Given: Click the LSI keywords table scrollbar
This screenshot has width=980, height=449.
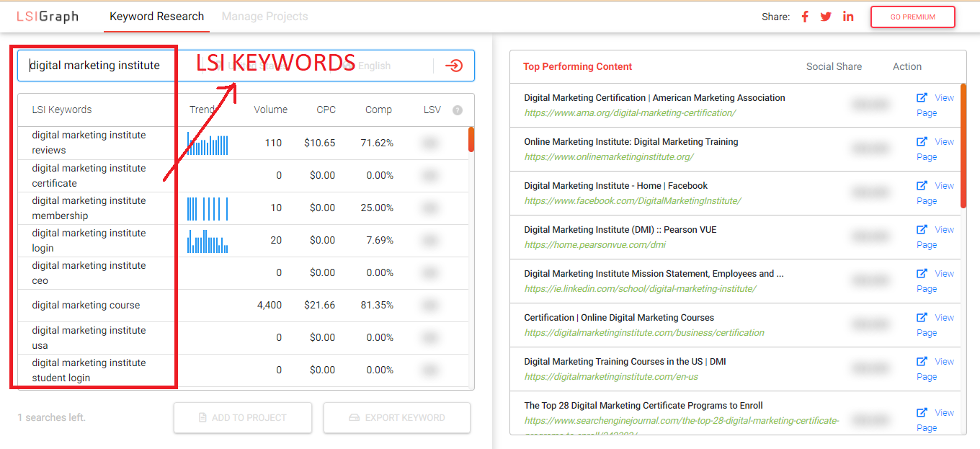Looking at the screenshot, I should click(x=471, y=140).
